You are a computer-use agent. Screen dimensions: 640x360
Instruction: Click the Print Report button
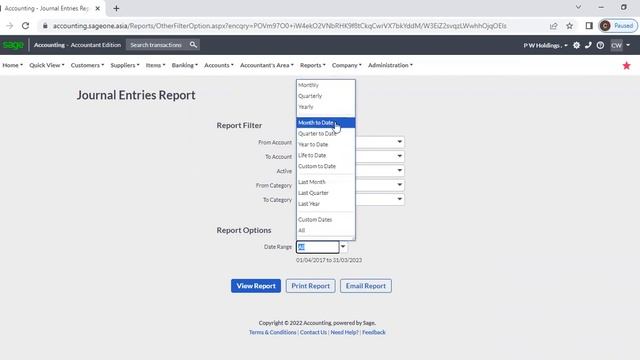(311, 286)
